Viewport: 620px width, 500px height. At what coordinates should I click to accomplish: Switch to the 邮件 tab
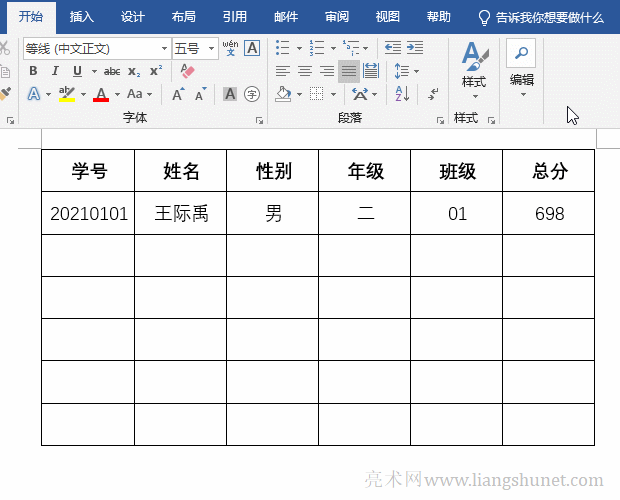pyautogui.click(x=286, y=17)
